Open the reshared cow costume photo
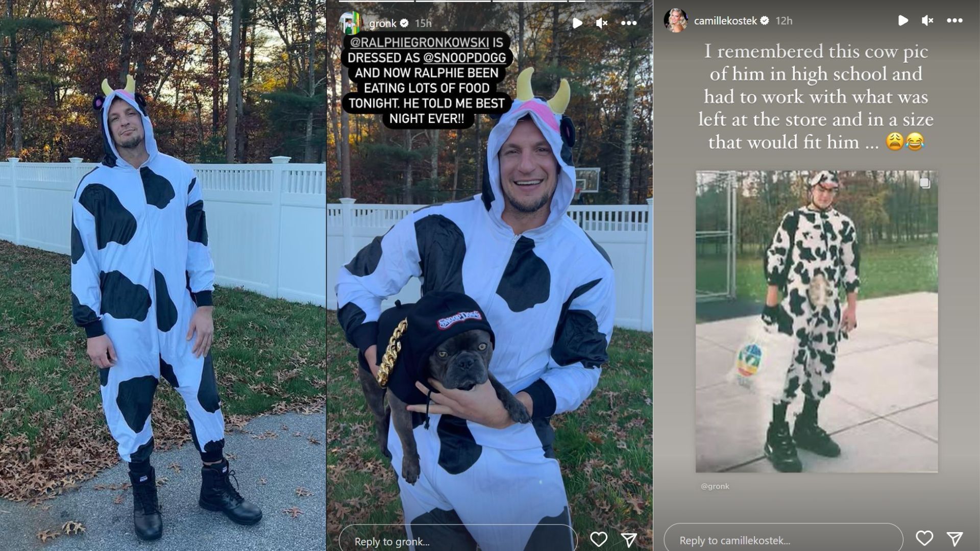 click(817, 321)
